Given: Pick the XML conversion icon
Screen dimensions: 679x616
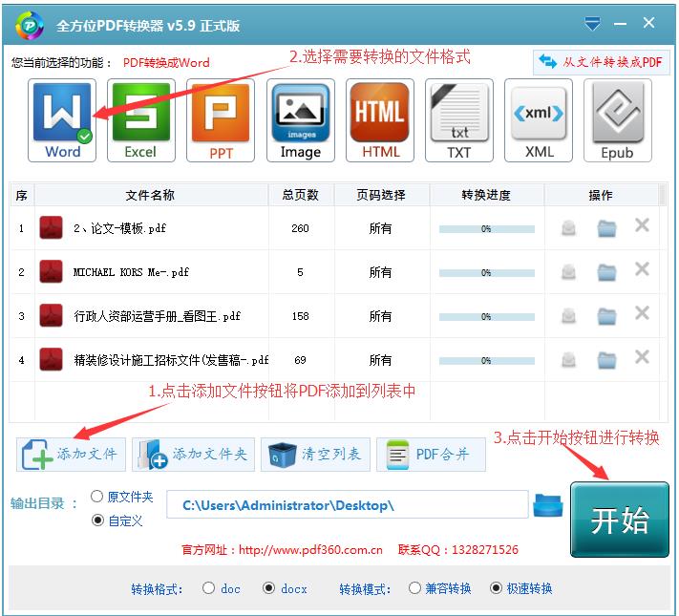Looking at the screenshot, I should click(539, 120).
